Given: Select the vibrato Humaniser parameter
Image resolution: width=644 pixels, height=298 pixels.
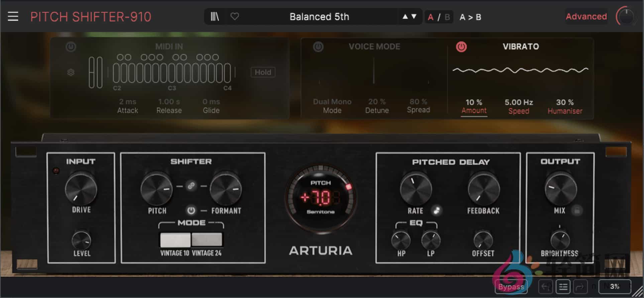Looking at the screenshot, I should tap(565, 111).
